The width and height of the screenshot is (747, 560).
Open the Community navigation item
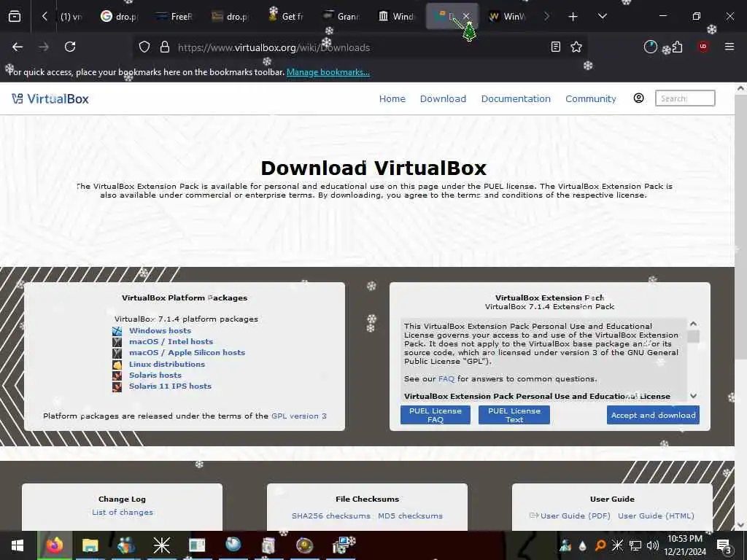click(x=591, y=98)
